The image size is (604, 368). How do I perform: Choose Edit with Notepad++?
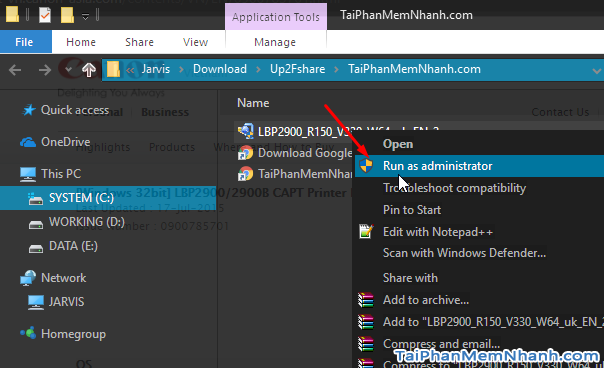click(438, 232)
